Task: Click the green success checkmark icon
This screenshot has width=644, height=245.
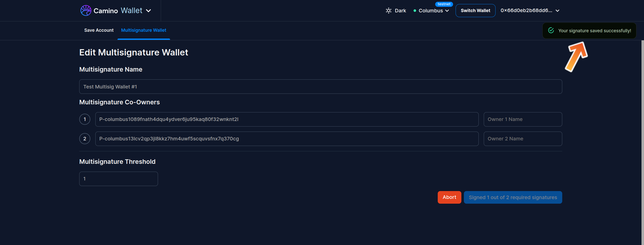Action: pyautogui.click(x=551, y=30)
